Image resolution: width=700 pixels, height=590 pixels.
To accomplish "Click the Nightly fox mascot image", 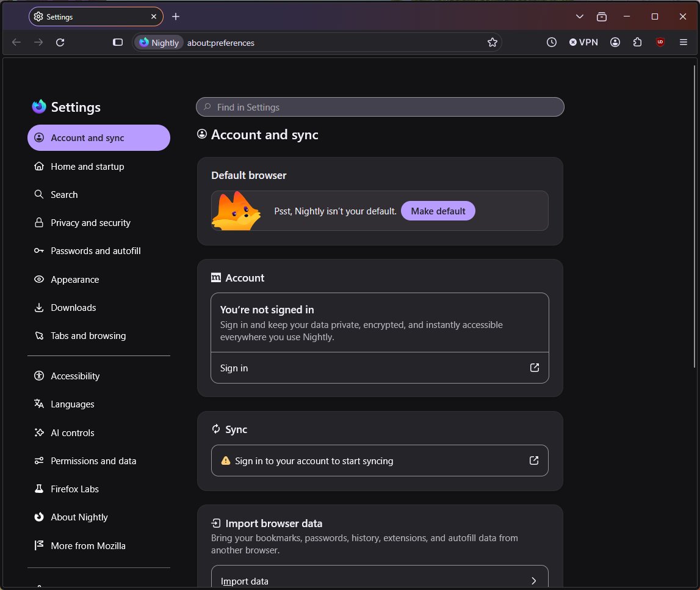I will [236, 211].
